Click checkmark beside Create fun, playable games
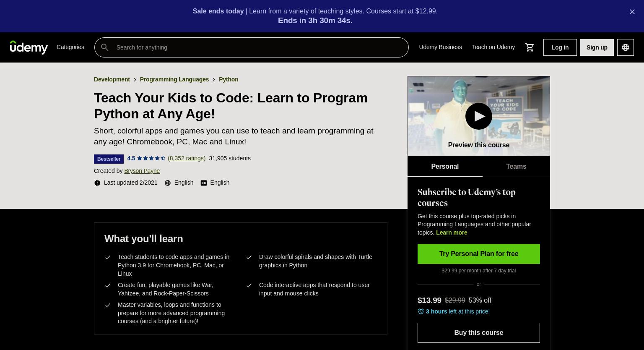This screenshot has width=644, height=350. pyautogui.click(x=108, y=285)
